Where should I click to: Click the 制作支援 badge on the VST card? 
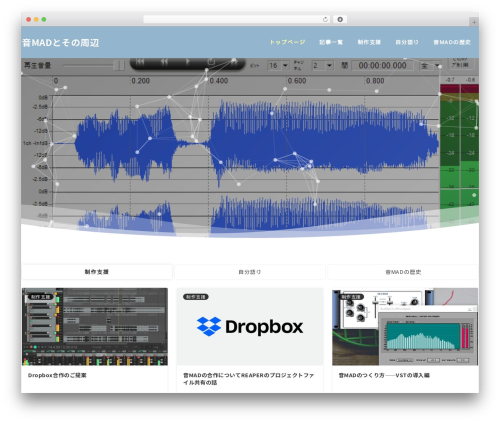click(351, 297)
